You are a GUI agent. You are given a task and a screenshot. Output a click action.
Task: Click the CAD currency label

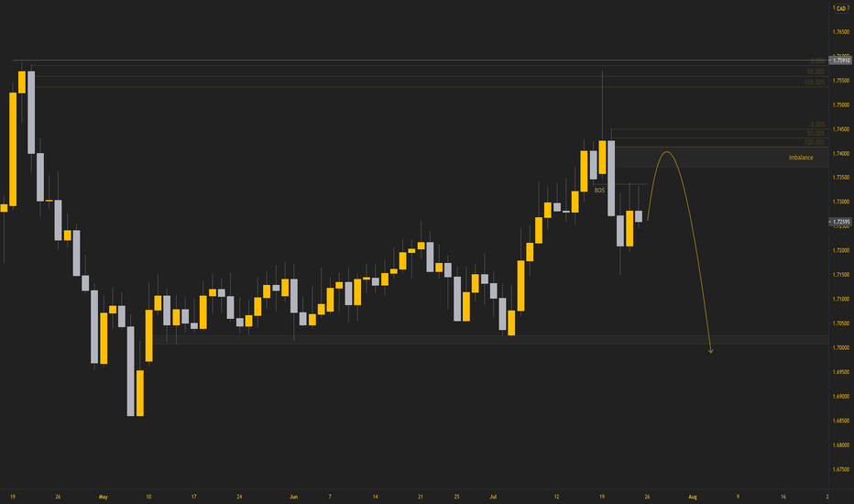click(840, 8)
